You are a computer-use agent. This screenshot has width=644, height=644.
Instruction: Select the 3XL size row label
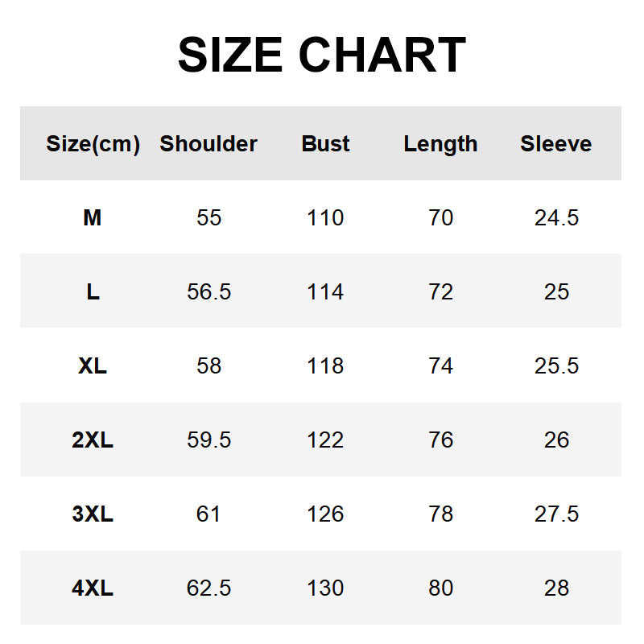coord(93,514)
